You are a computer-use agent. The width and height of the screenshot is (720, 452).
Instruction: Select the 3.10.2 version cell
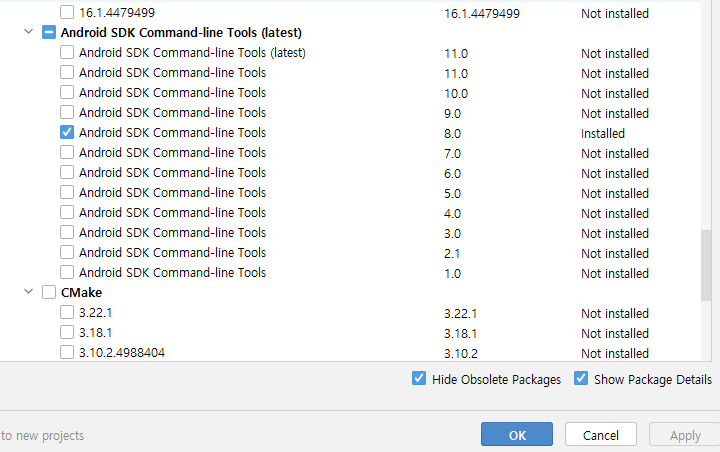tap(461, 354)
